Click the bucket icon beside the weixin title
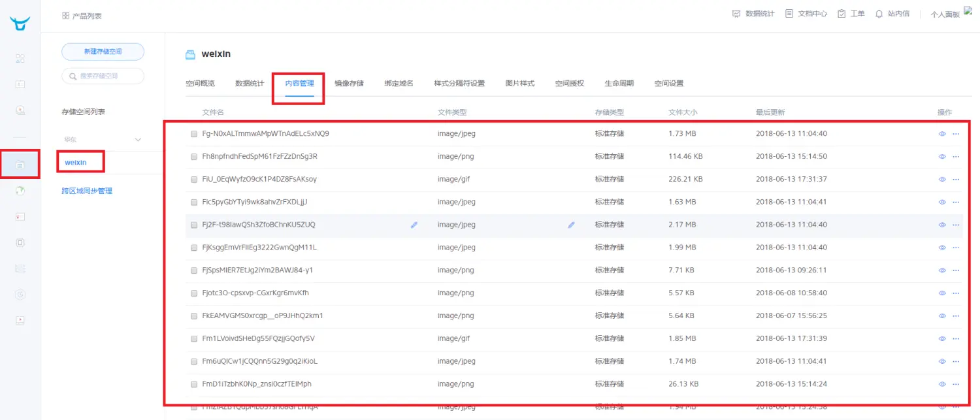Screen dimensions: 980x420 [190, 54]
